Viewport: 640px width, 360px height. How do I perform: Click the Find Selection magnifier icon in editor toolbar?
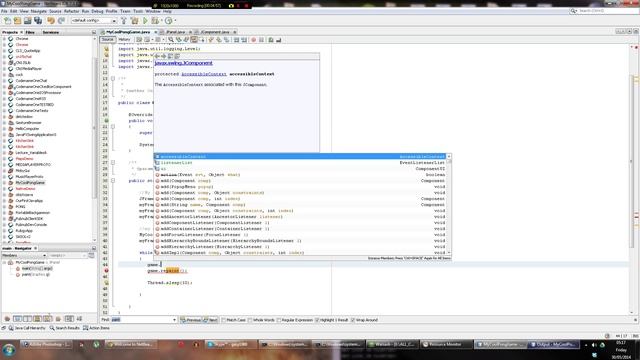171,40
